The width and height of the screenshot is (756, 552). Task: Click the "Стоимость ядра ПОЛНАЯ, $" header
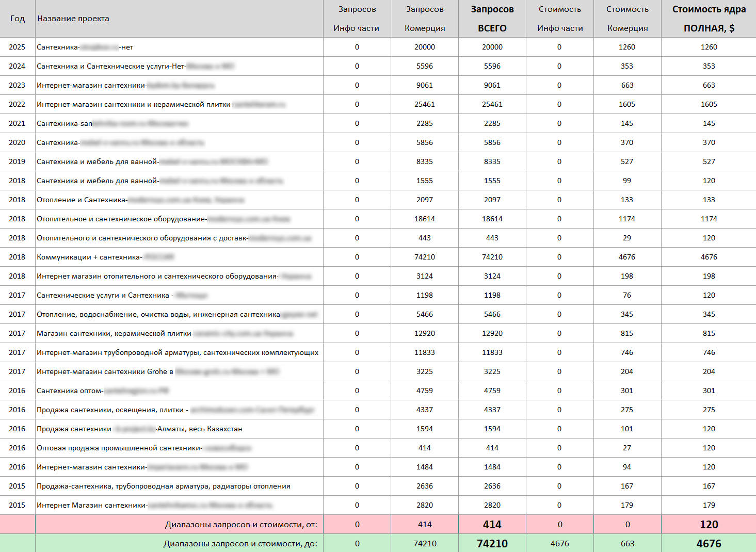[x=709, y=19]
